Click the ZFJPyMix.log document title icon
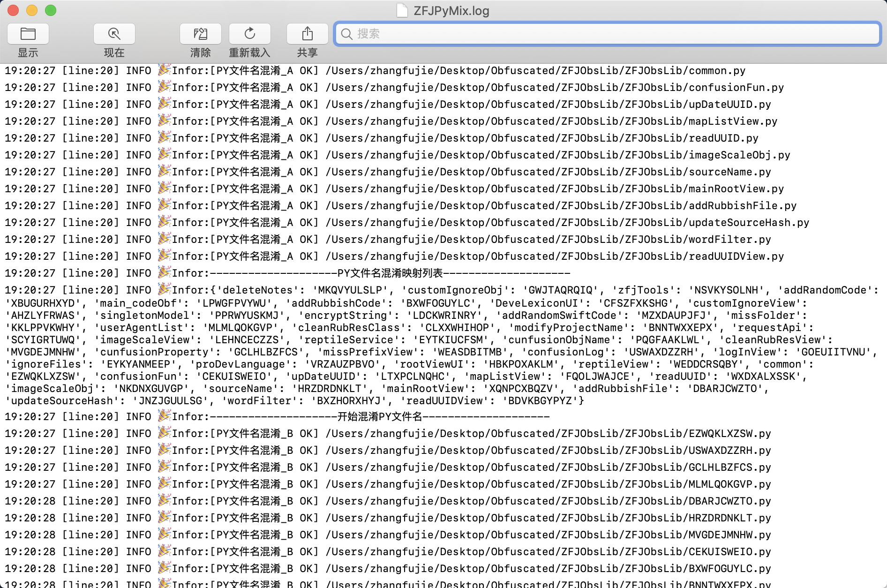This screenshot has height=588, width=887. point(402,10)
